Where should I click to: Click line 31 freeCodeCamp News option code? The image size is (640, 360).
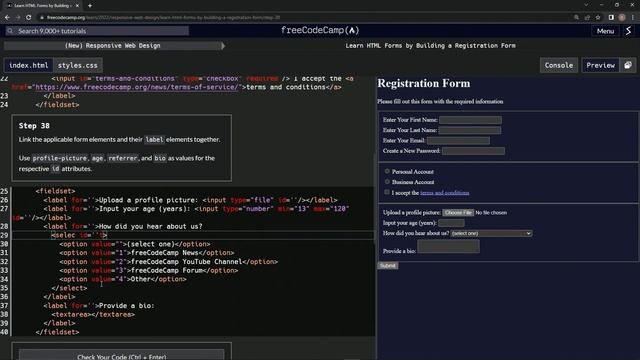147,253
